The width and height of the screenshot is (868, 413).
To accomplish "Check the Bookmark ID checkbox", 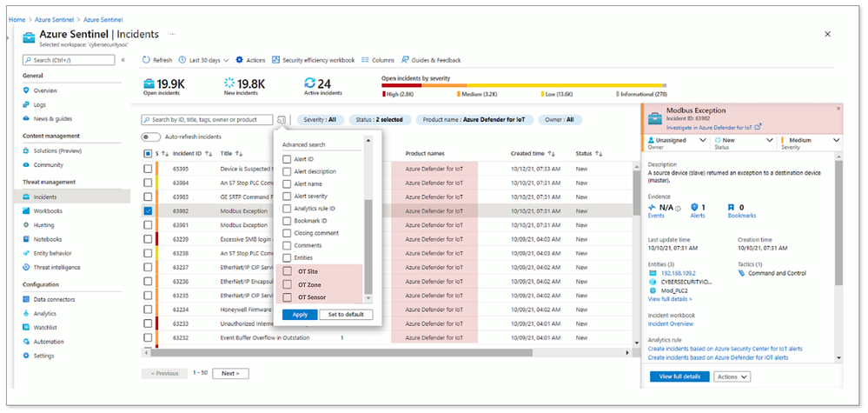I will click(287, 221).
